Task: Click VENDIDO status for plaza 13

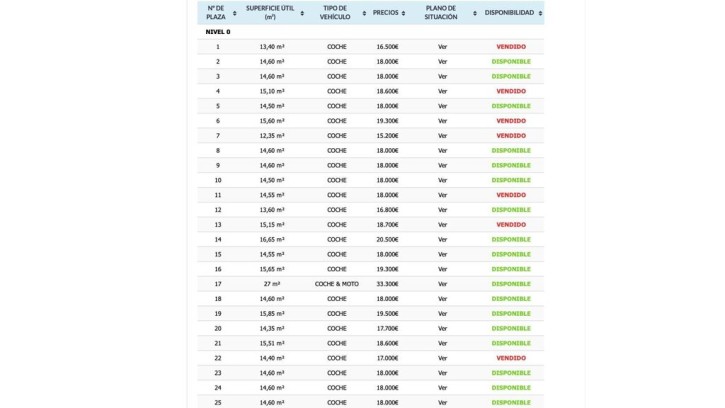Action: point(510,225)
